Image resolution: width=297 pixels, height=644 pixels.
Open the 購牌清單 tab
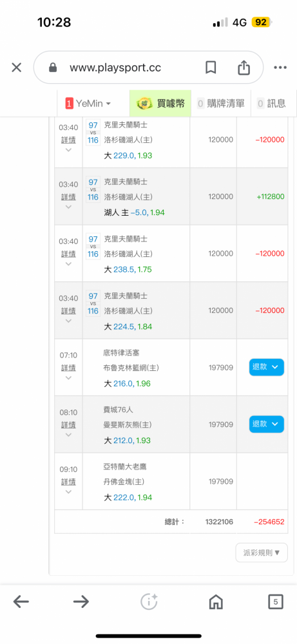[x=221, y=104]
